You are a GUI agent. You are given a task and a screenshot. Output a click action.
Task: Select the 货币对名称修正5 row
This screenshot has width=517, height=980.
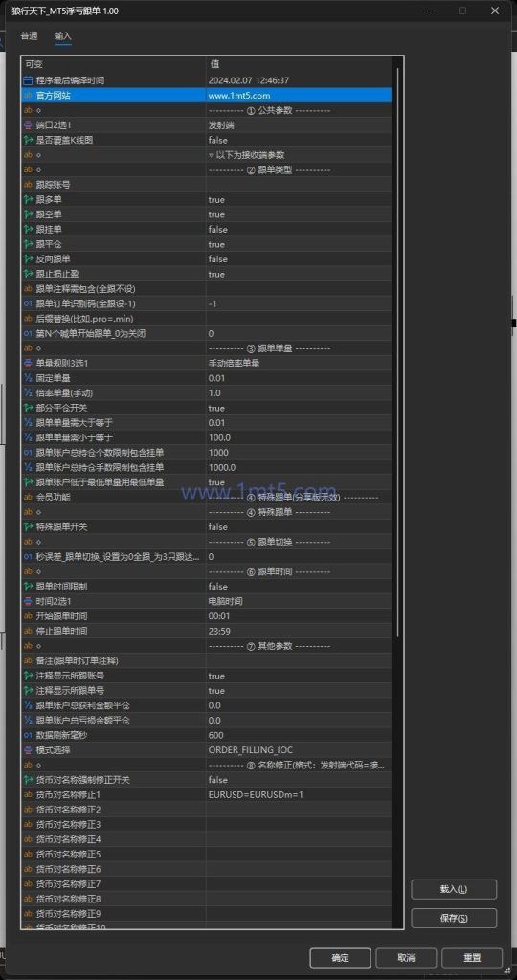[x=207, y=855]
